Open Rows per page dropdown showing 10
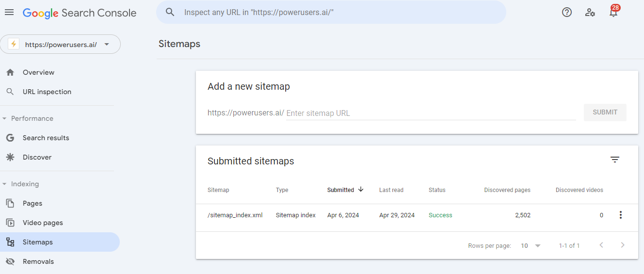This screenshot has width=644, height=274. pyautogui.click(x=531, y=246)
